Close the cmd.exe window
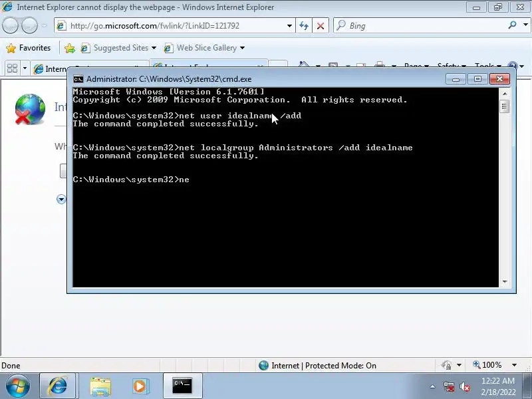The height and width of the screenshot is (399, 532). 500,79
